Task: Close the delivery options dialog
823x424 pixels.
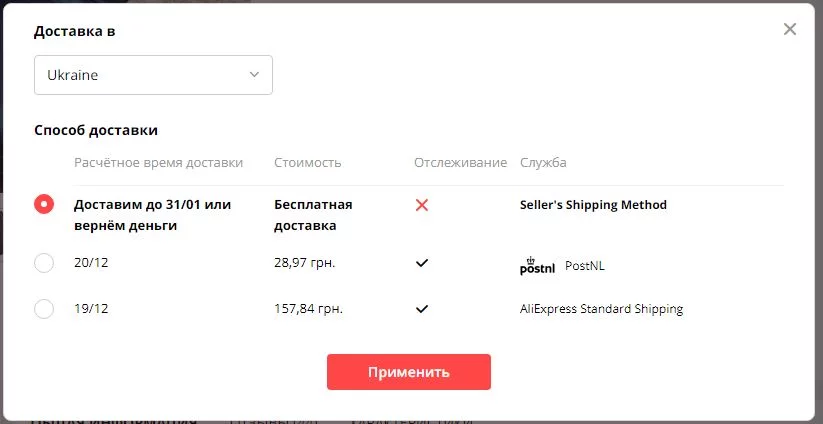Action: click(790, 29)
